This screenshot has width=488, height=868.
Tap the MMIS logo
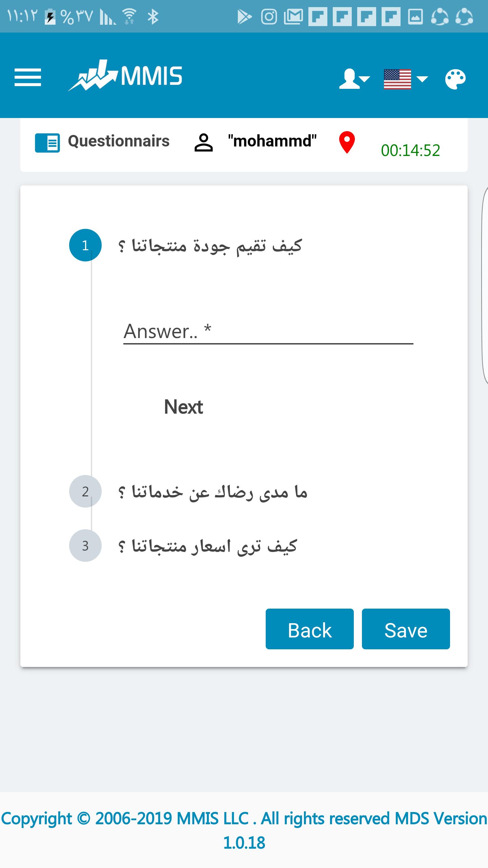click(125, 76)
